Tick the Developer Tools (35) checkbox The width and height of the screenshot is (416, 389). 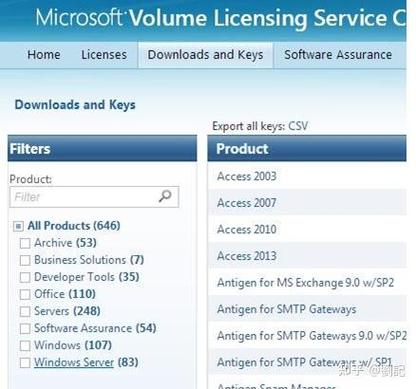[25, 277]
